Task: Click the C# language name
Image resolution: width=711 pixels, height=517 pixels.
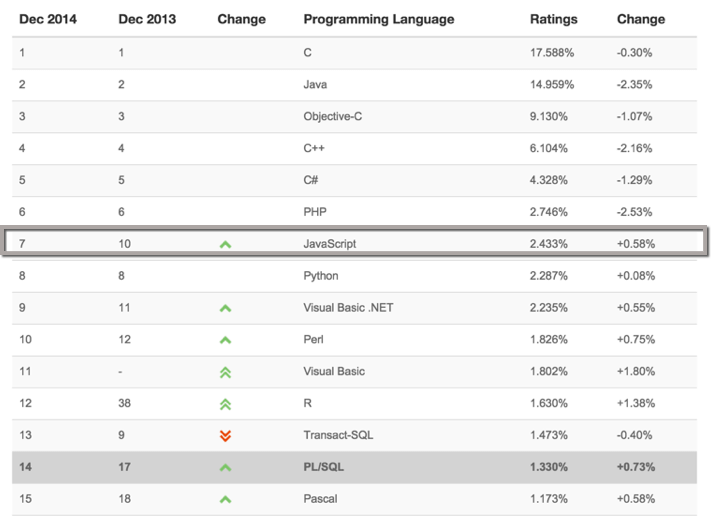Action: pos(312,180)
